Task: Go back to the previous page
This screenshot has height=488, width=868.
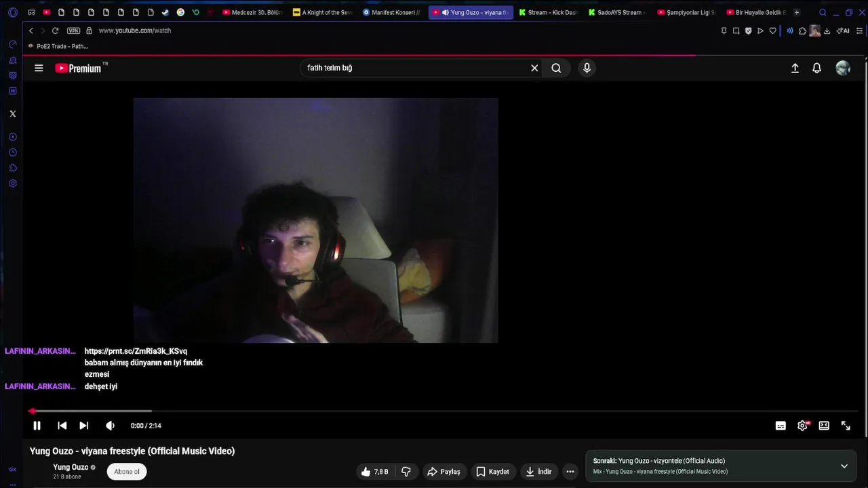Action: [31, 30]
